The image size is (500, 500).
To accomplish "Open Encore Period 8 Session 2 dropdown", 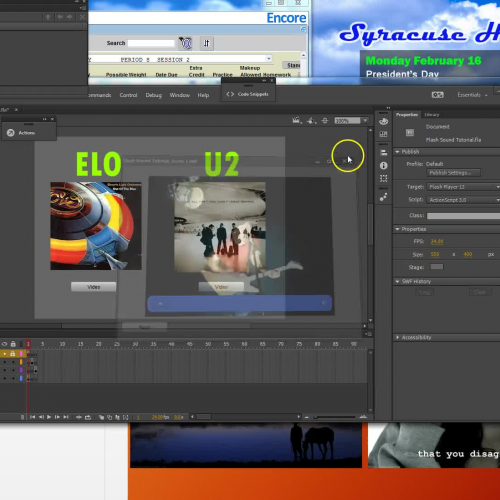I will pos(268,59).
